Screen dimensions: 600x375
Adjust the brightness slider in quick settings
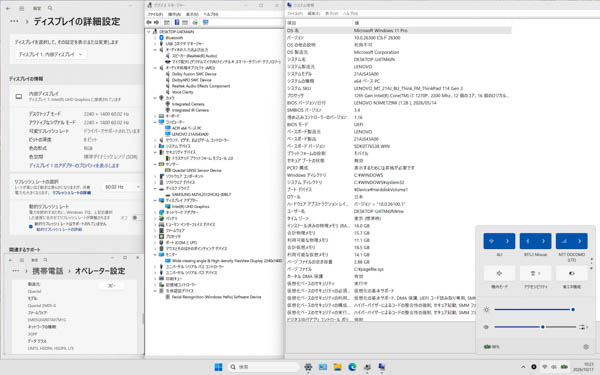[x=534, y=309]
